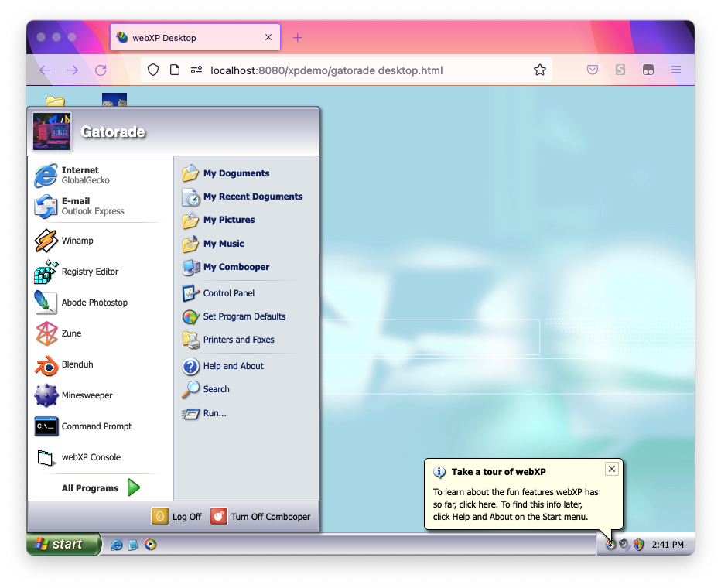721x588 pixels.
Task: Choose Set Program Defaults
Action: click(x=244, y=316)
